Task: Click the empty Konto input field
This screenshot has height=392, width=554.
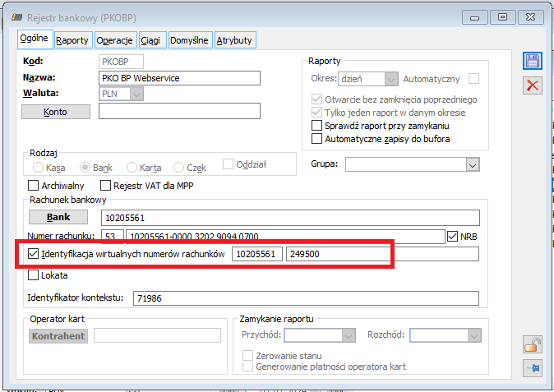Action: 179,111
